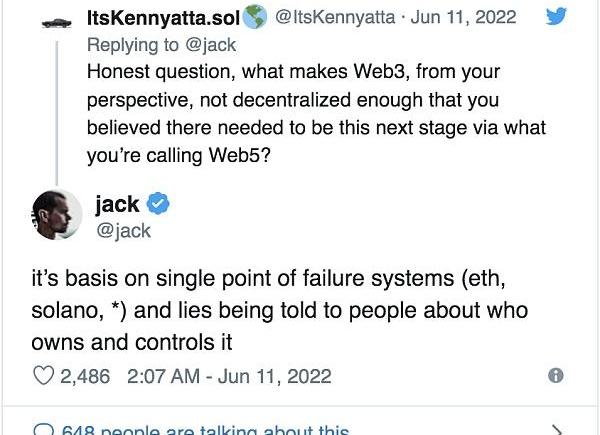Click the Twitter bird logo
Viewport: 600px width, 435px height.
pos(558,17)
